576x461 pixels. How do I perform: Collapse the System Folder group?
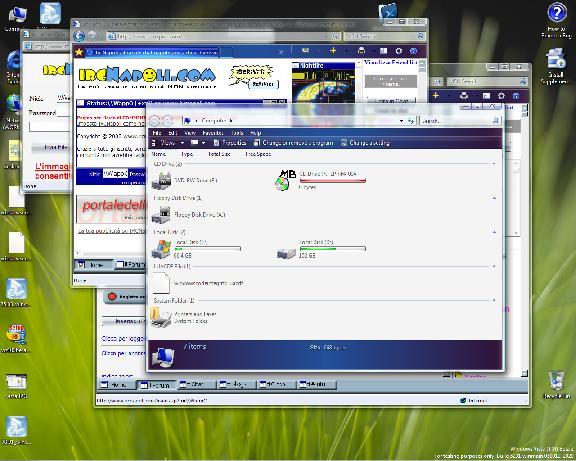(494, 300)
